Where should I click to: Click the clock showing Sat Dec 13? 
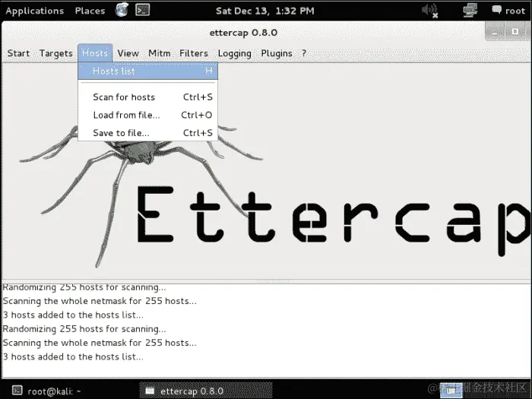tap(265, 11)
